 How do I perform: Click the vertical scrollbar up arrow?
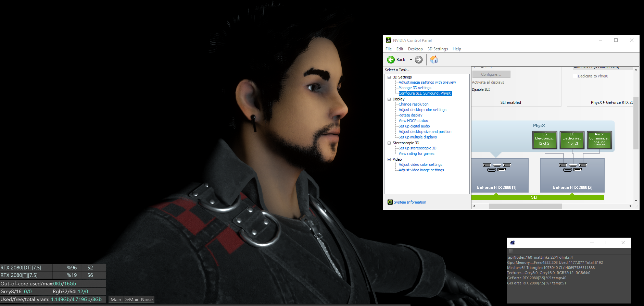click(636, 70)
